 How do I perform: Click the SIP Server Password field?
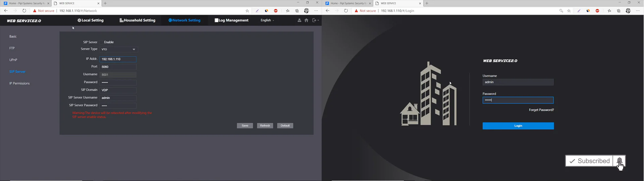[118, 106]
